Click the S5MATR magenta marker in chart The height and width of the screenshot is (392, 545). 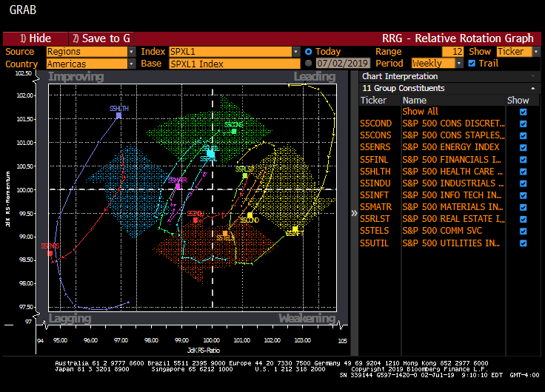pos(178,186)
